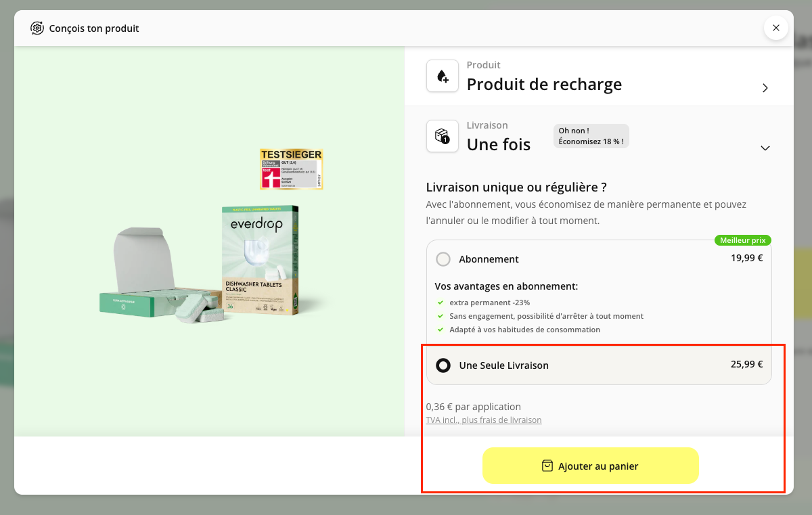Click the design icon beside Conçois ton produit
Viewport: 812px width, 515px height.
[37, 28]
